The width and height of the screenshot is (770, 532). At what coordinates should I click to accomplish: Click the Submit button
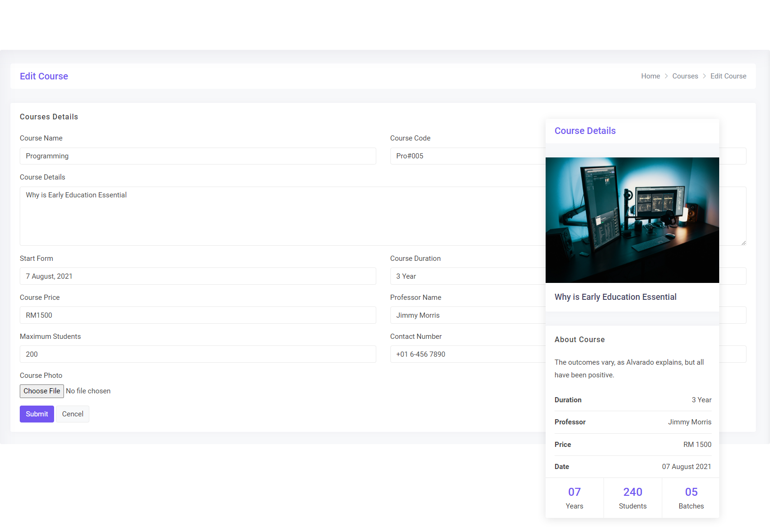37,414
